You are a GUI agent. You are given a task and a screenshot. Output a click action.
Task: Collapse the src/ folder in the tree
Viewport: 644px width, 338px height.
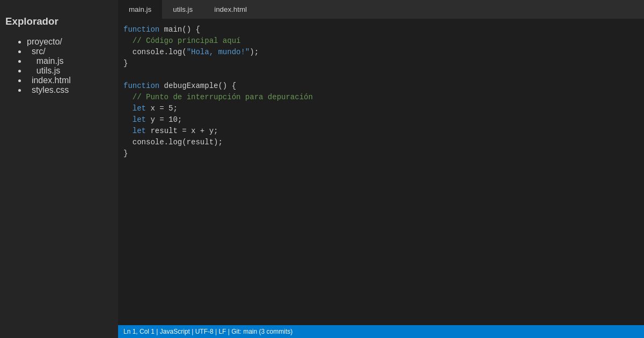point(38,52)
